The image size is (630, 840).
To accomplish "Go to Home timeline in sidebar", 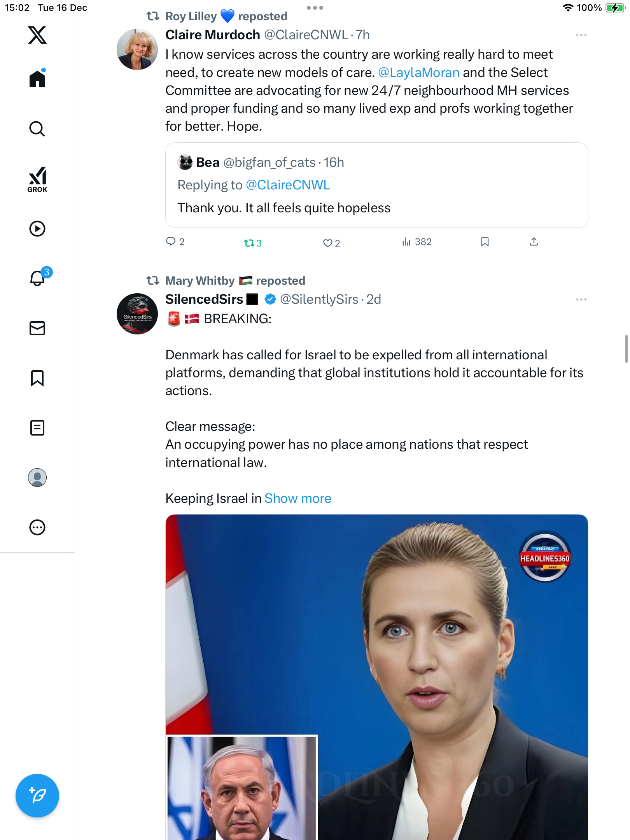I will pos(37,79).
